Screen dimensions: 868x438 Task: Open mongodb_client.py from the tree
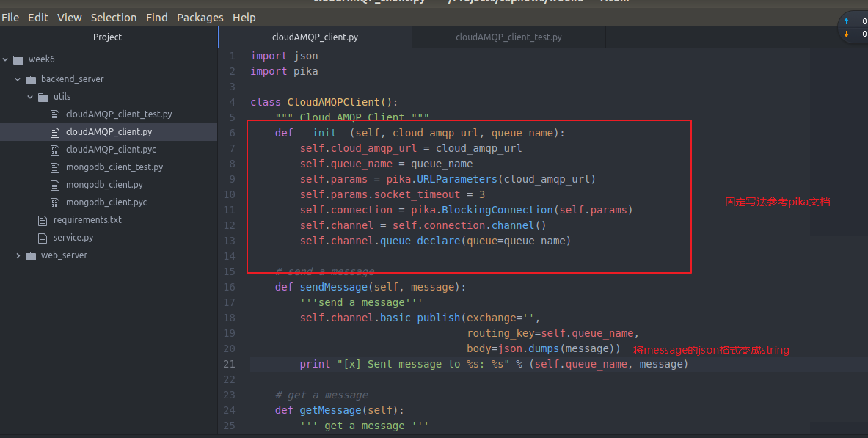[105, 184]
